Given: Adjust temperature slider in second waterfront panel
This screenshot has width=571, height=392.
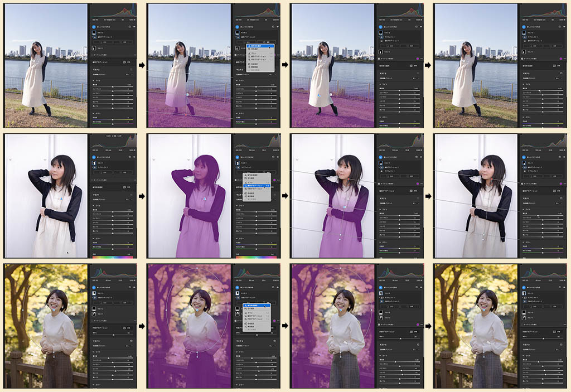Looking at the screenshot, I should pos(256,120).
